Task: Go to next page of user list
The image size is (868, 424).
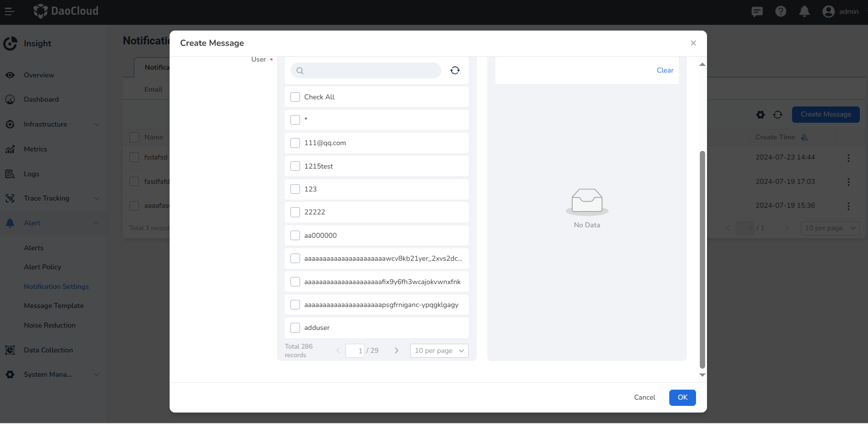Action: click(396, 350)
